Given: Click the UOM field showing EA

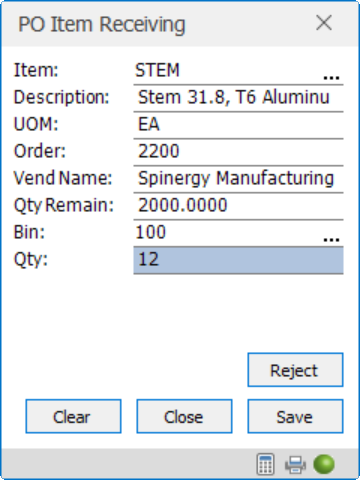Looking at the screenshot, I should pos(238,125).
